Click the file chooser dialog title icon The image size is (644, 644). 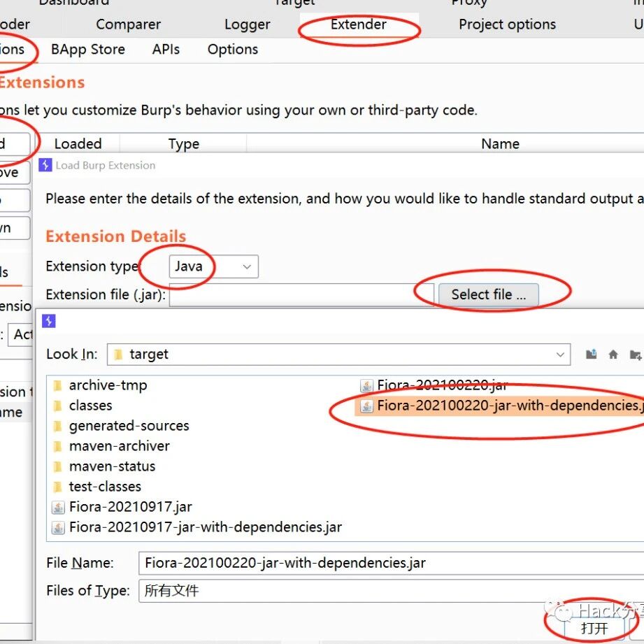(x=49, y=321)
